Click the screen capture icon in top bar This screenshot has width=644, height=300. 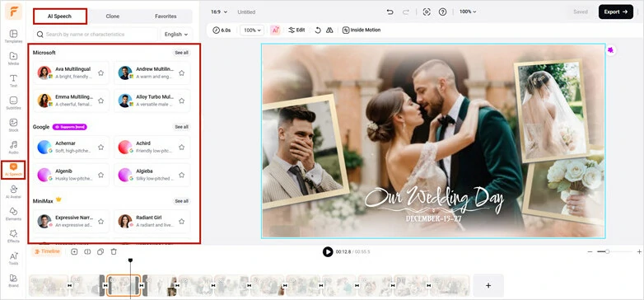point(427,12)
